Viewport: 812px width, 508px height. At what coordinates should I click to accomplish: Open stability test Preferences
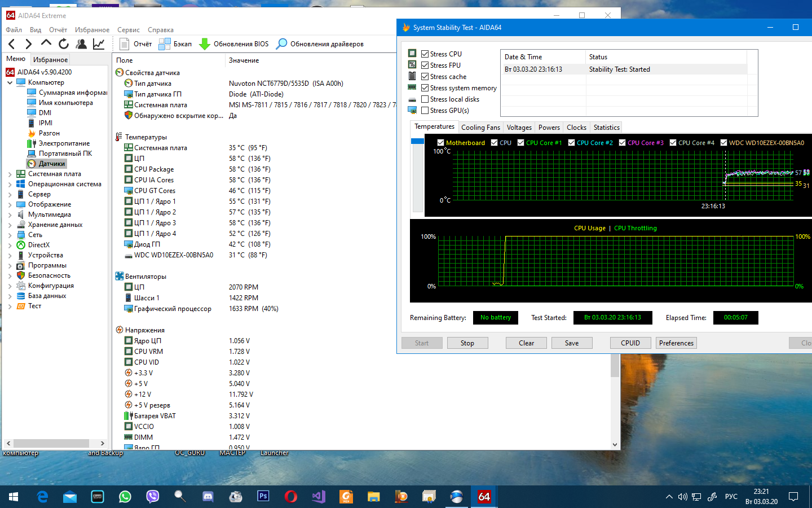(x=676, y=343)
